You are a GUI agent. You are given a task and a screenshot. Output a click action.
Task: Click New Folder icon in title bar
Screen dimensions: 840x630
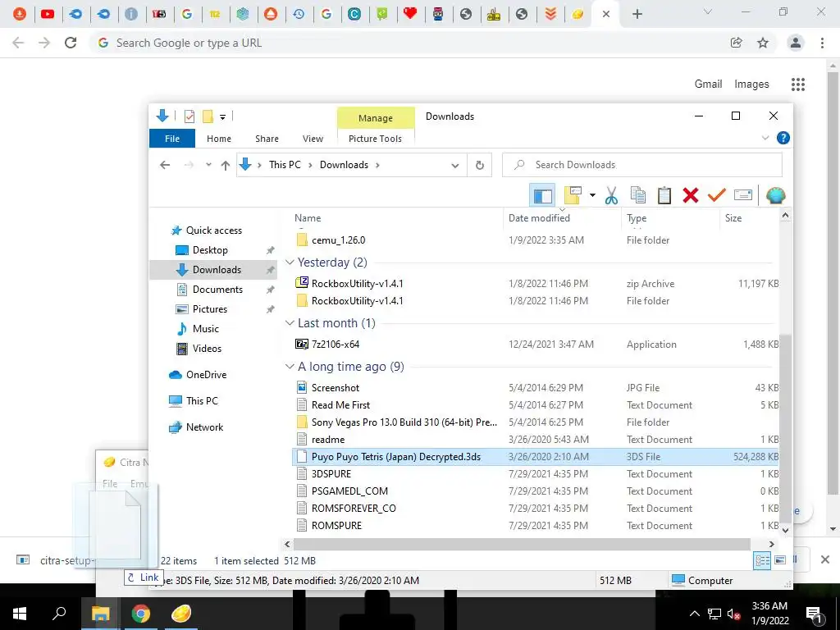(208, 116)
